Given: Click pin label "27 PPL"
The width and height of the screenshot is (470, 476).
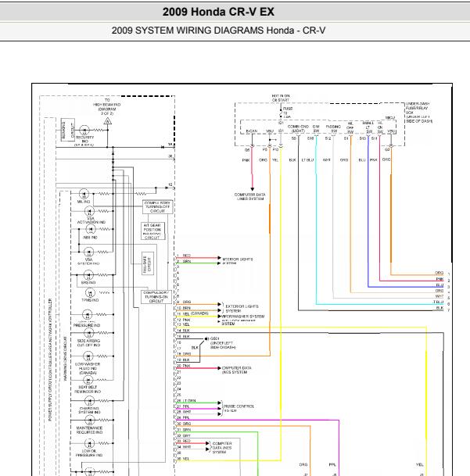Looking at the screenshot, I should pos(183,406).
